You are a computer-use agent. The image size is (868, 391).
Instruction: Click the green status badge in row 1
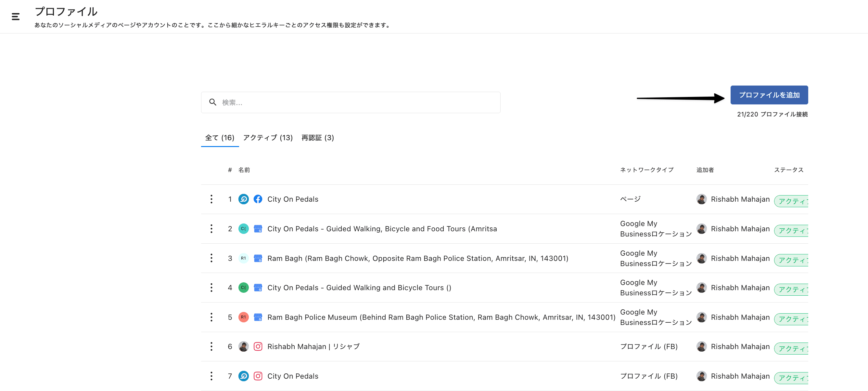tap(791, 201)
